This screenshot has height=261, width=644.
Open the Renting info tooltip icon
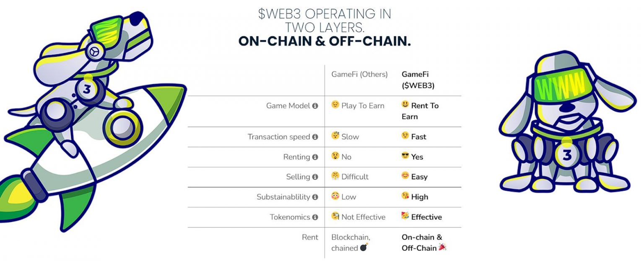point(315,157)
